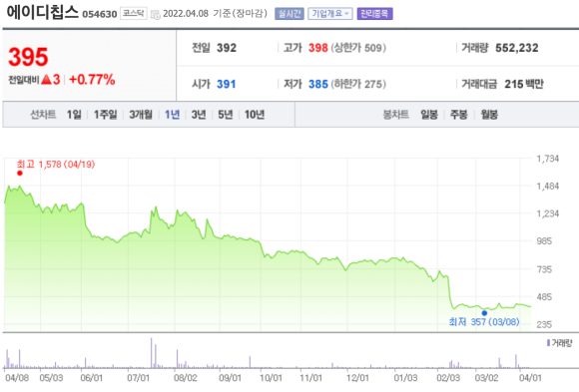Click the stock name 에이디칩스
This screenshot has width=579, height=392.
[43, 12]
